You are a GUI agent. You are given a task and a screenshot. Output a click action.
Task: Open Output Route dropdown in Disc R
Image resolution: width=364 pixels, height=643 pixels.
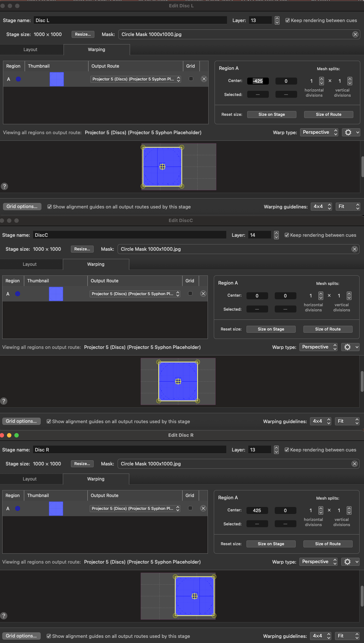click(x=135, y=508)
